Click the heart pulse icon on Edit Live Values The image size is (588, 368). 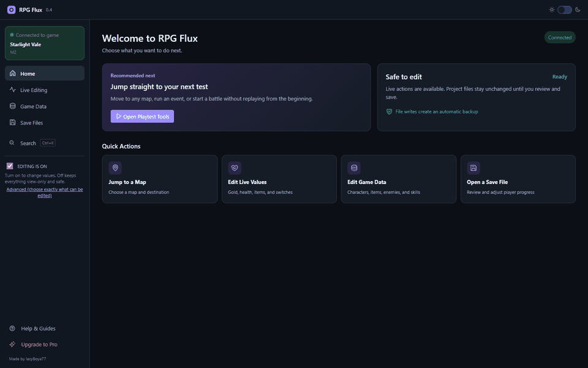tap(235, 168)
